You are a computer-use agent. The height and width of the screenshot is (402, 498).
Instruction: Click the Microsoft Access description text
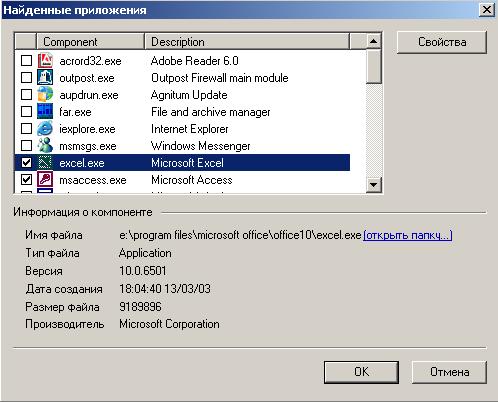(x=192, y=180)
